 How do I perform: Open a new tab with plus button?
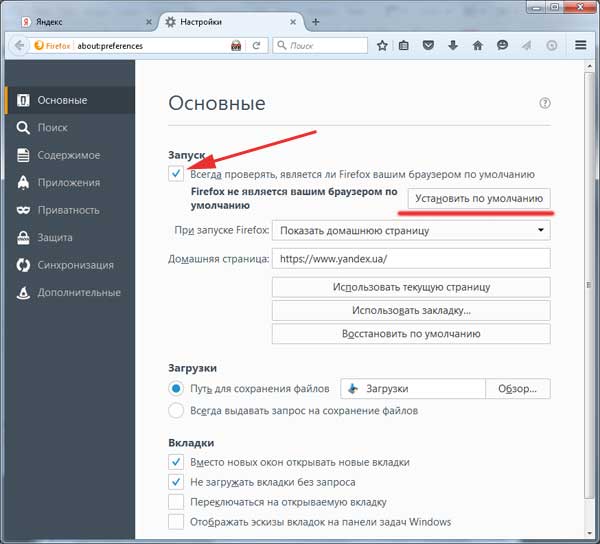[x=316, y=21]
